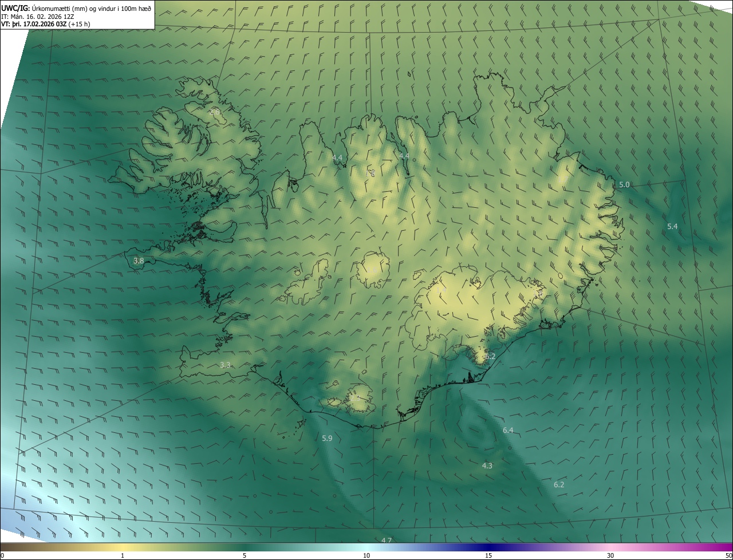Click the valid time line "VT: þri. 17.02.2026 03Z"
This screenshot has height=560, width=733.
[34, 24]
